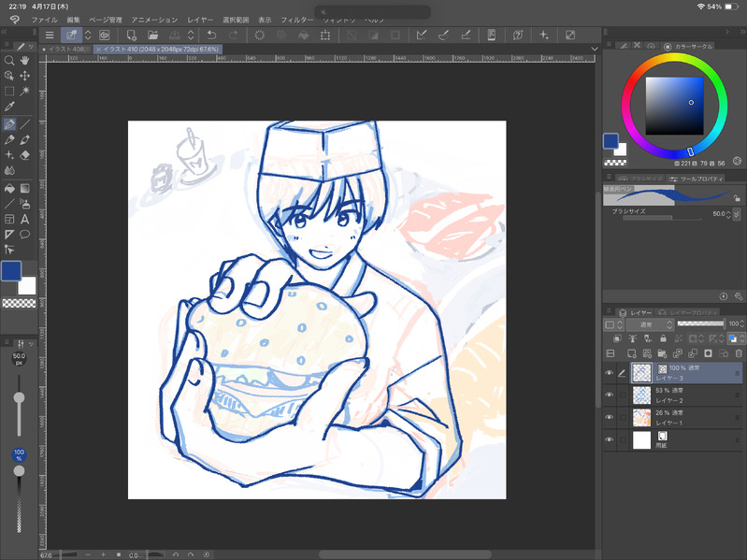The image size is (747, 560).
Task: Hide レイヤー 3 with eye icon
Action: (609, 373)
